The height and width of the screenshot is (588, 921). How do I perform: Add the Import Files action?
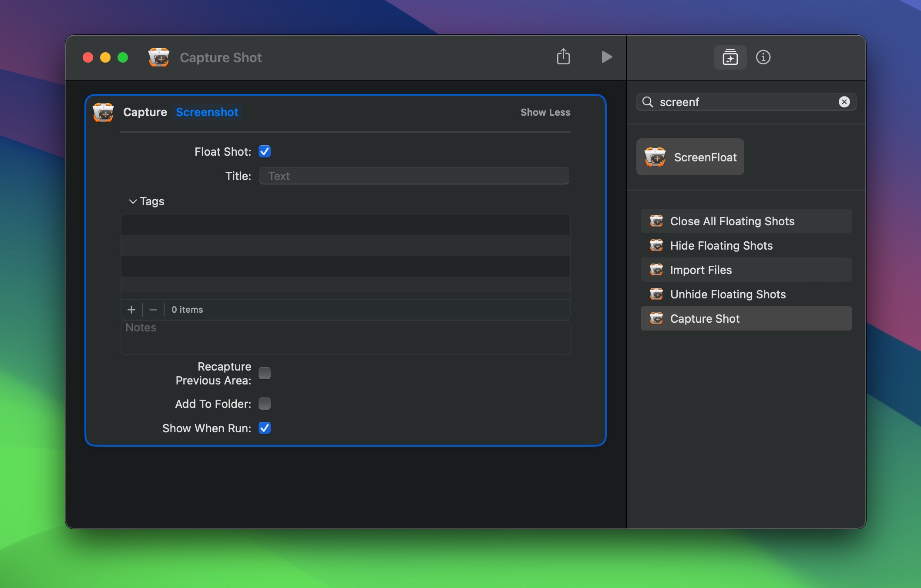point(746,270)
